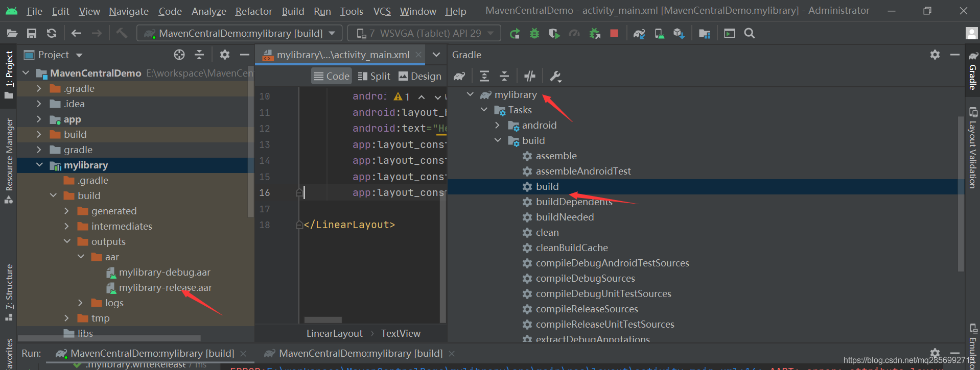Open Gradle build tool settings wrench
Image resolution: width=980 pixels, height=370 pixels.
(555, 76)
